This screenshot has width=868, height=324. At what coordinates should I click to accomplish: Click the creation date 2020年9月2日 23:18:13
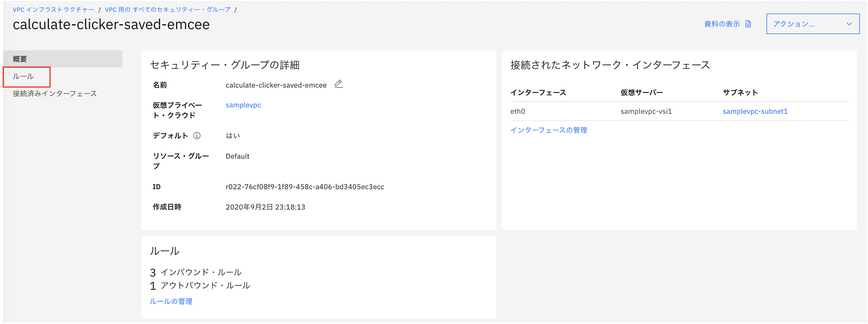pos(265,207)
